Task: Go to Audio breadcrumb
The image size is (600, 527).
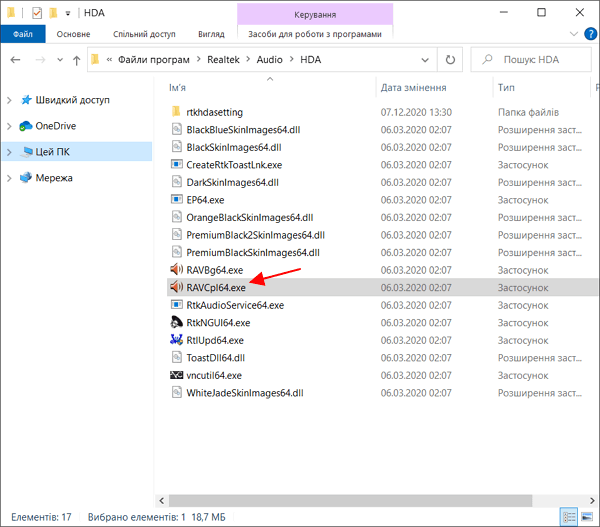Action: pyautogui.click(x=269, y=60)
